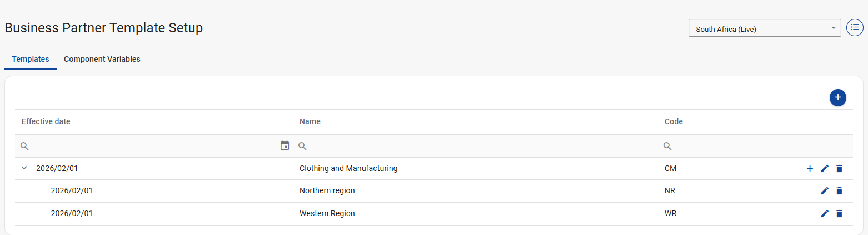This screenshot has width=868, height=235.
Task: Edit the Western Region template
Action: 825,213
